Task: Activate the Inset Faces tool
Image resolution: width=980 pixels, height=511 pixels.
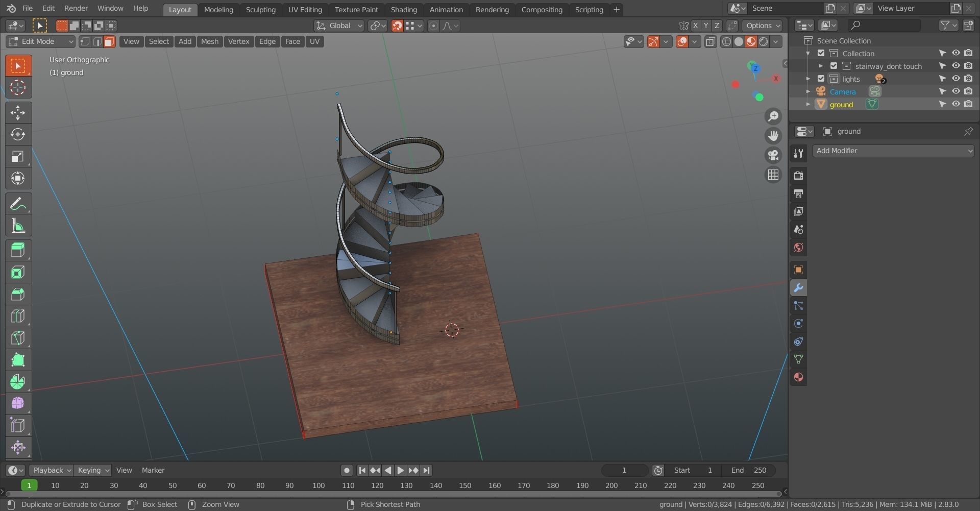Action: pos(18,272)
